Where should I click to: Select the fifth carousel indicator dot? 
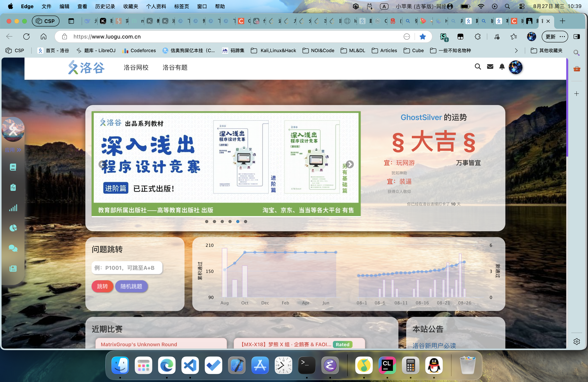pyautogui.click(x=238, y=221)
